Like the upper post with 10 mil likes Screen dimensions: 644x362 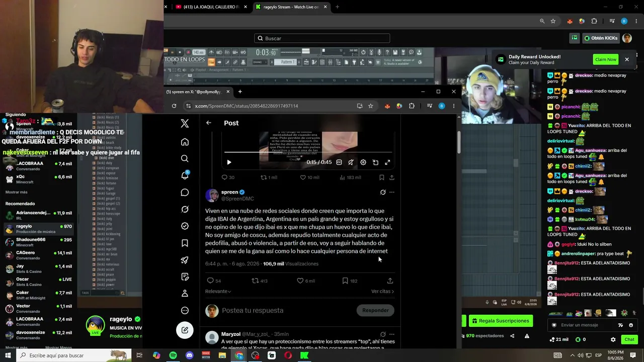tap(309, 177)
